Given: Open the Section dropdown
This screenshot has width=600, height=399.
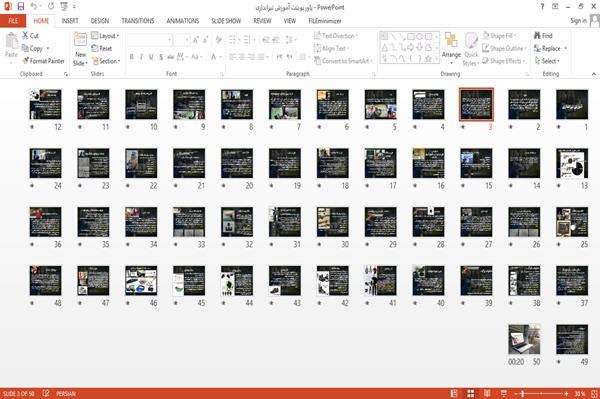Looking at the screenshot, I should pos(106,61).
